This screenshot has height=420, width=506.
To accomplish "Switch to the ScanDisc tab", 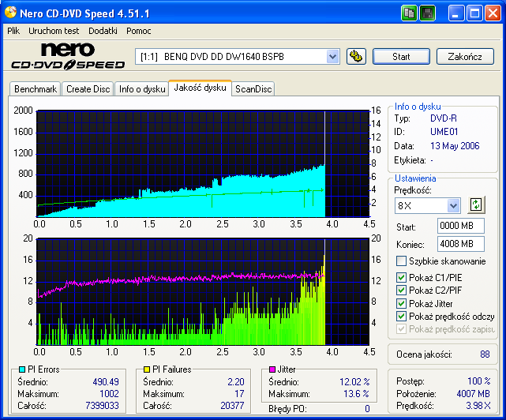I will pos(253,89).
